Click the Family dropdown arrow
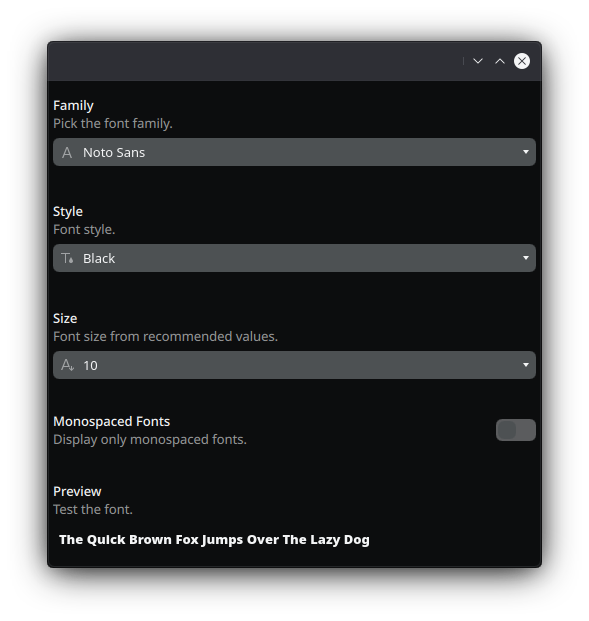589x621 pixels. [526, 152]
